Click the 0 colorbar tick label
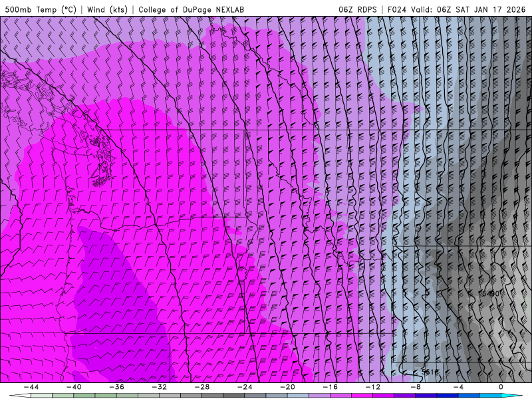532x399 pixels. point(501,387)
